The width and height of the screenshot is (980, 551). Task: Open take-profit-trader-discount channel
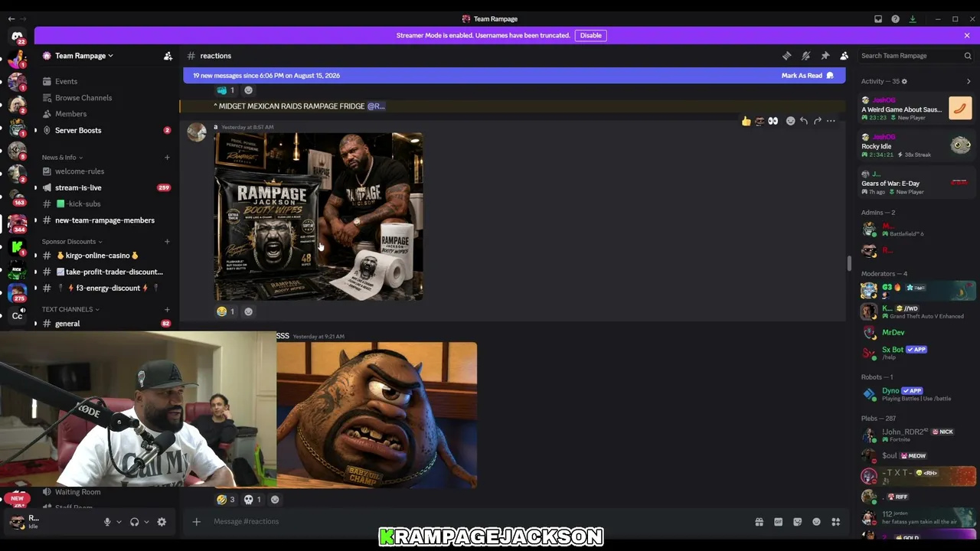[106, 272]
